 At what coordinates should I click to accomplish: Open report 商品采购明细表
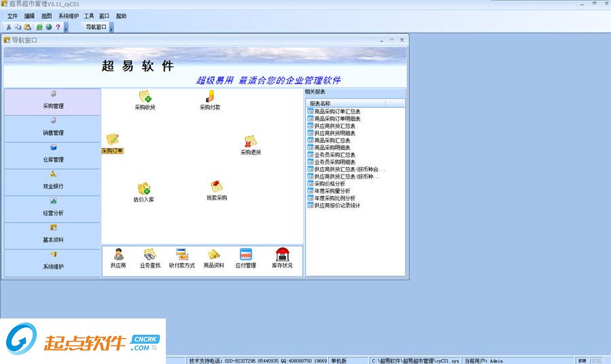[x=329, y=147]
